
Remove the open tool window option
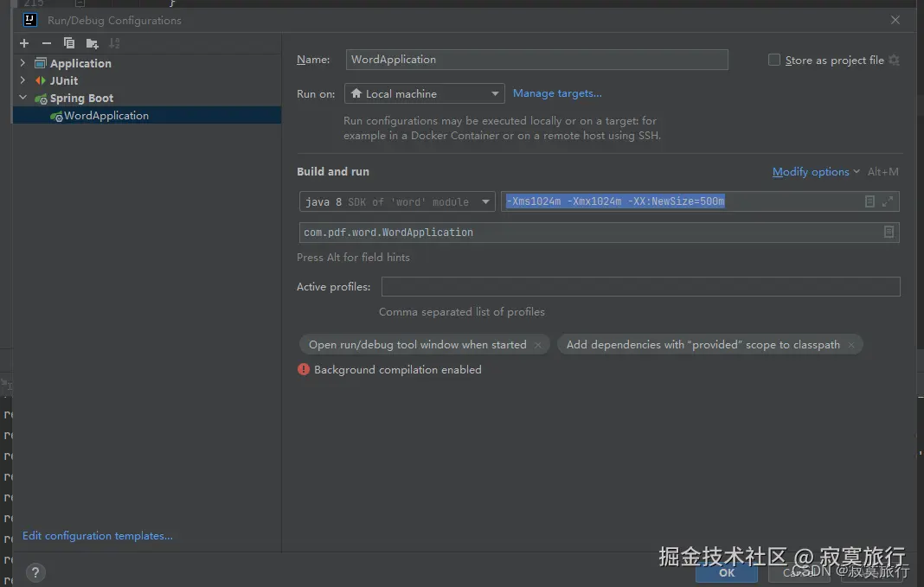click(x=537, y=345)
